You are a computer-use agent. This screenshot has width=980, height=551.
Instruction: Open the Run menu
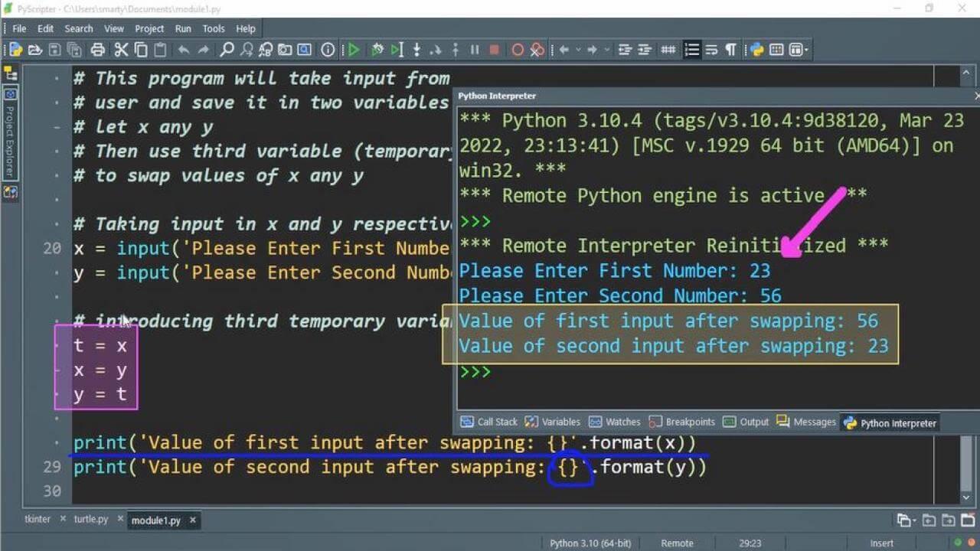182,28
